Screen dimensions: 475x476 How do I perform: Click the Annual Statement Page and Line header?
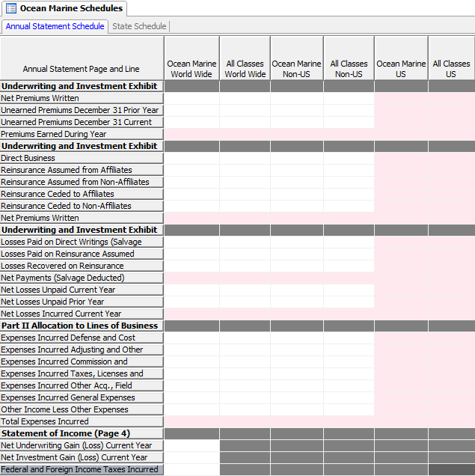(82, 58)
